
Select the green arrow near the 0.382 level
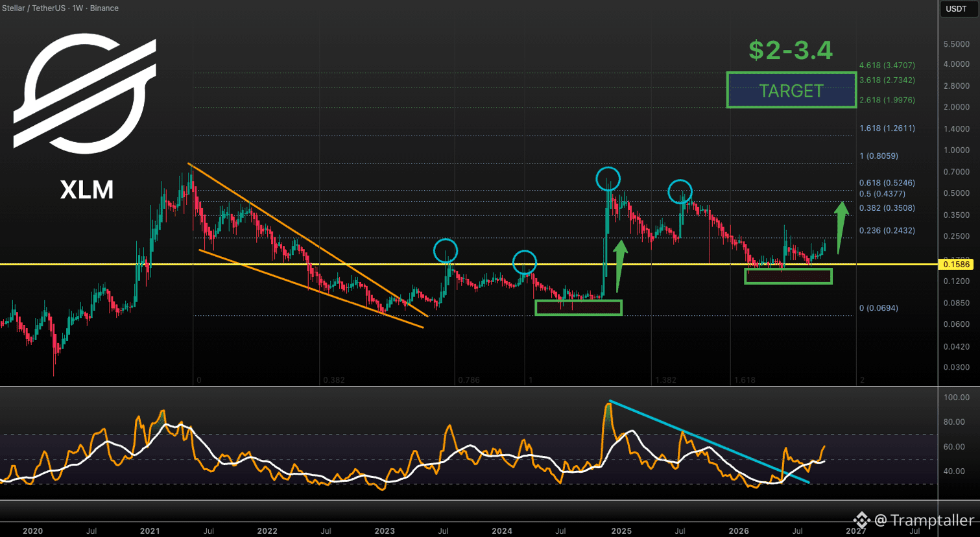(x=841, y=227)
